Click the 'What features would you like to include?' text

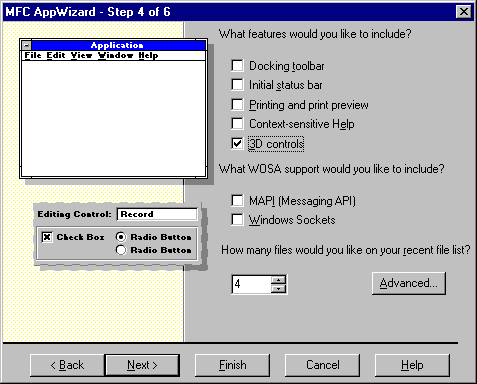(x=315, y=34)
